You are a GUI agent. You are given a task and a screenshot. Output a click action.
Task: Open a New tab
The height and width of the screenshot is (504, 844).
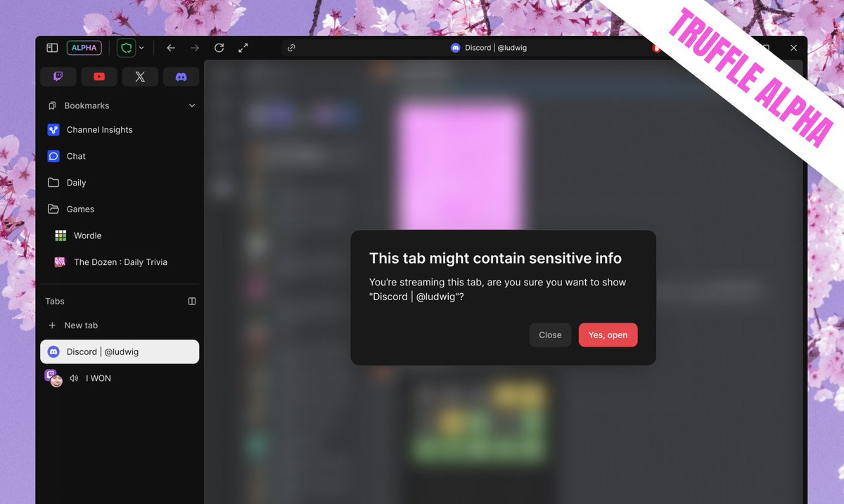120,325
